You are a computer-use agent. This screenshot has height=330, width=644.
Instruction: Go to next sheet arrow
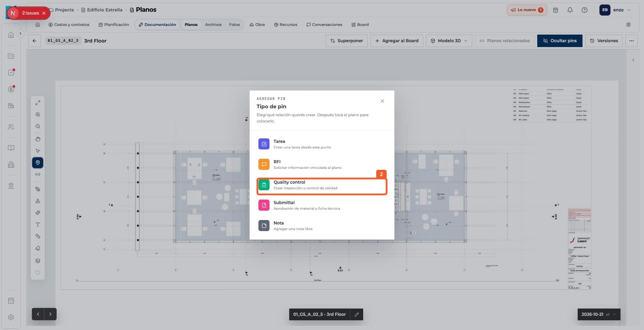coord(50,314)
